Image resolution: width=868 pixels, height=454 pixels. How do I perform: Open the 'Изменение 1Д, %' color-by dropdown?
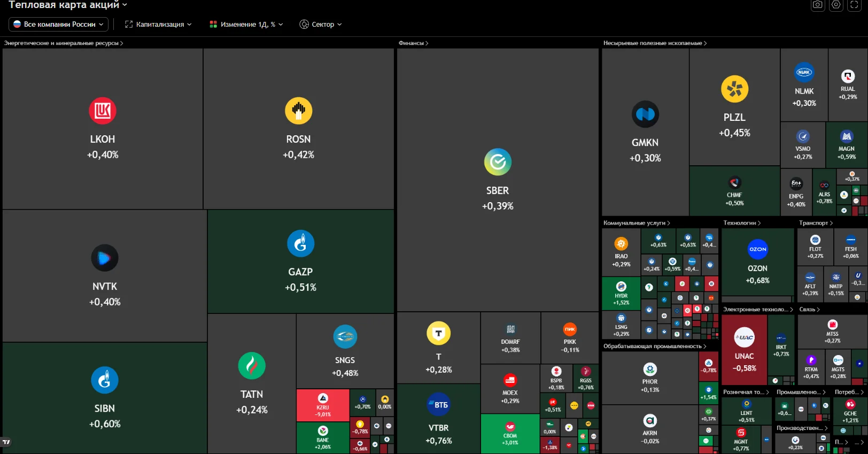246,24
